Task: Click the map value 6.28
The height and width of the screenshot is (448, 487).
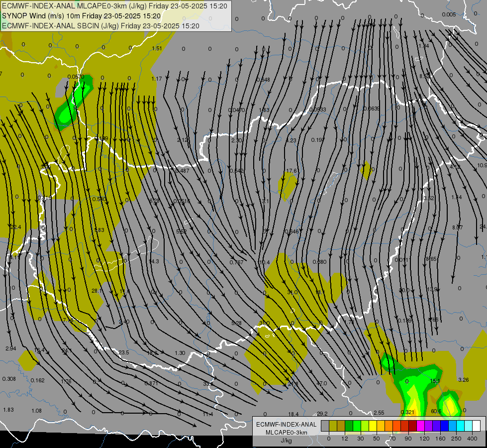Action: [x=154, y=201]
